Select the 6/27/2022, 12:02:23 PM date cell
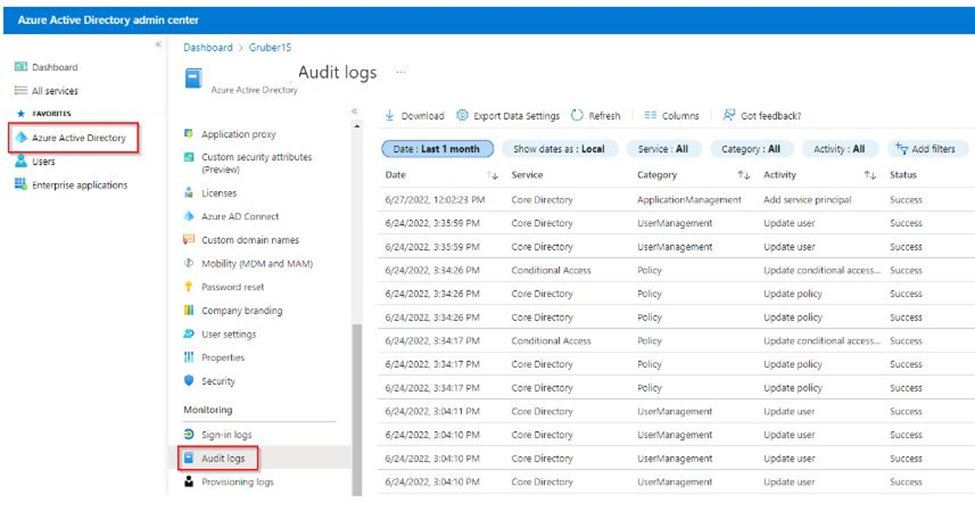The image size is (975, 511). (435, 200)
